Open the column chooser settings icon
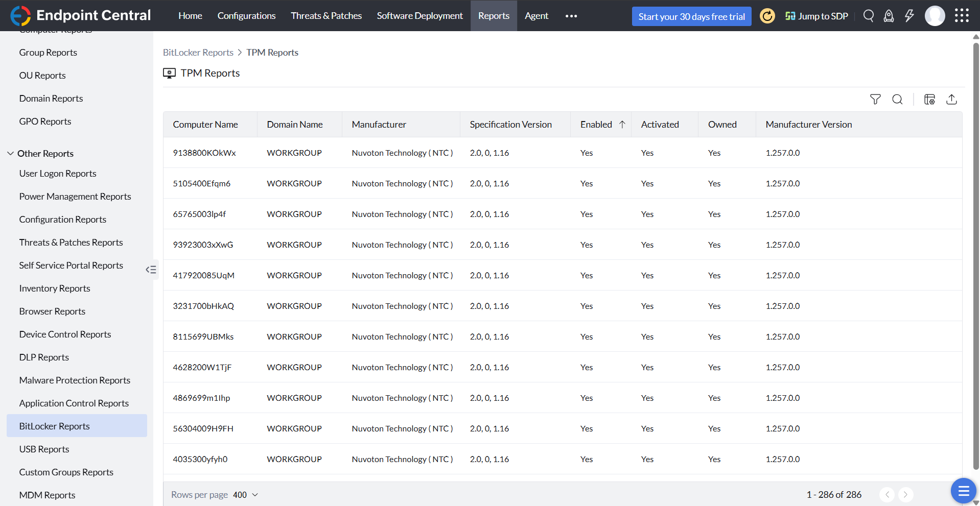Viewport: 980px width, 506px height. click(929, 100)
